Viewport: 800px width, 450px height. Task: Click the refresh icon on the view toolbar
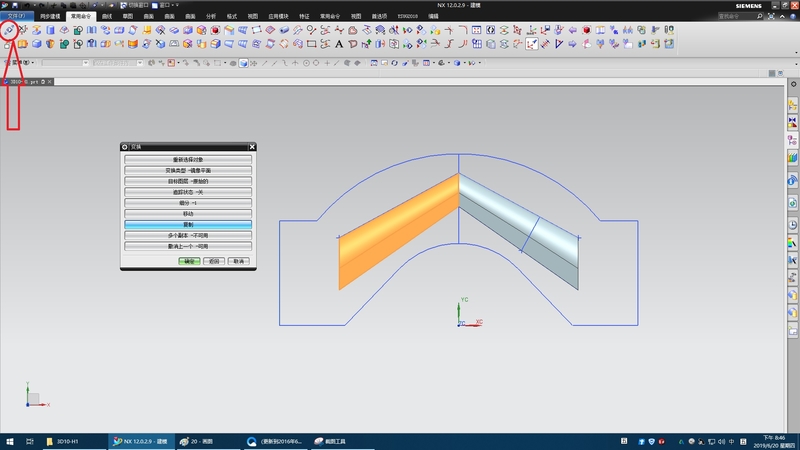pyautogui.click(x=394, y=63)
